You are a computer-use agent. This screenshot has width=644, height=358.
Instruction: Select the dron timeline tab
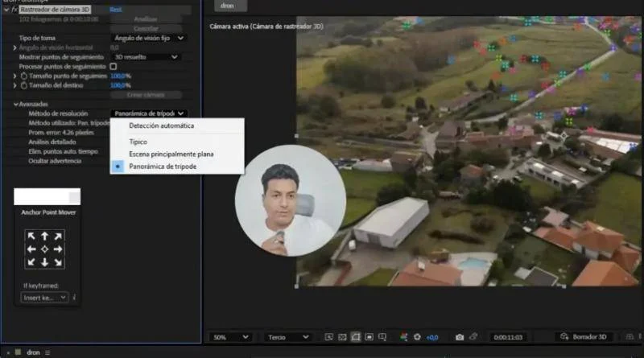tap(33, 352)
